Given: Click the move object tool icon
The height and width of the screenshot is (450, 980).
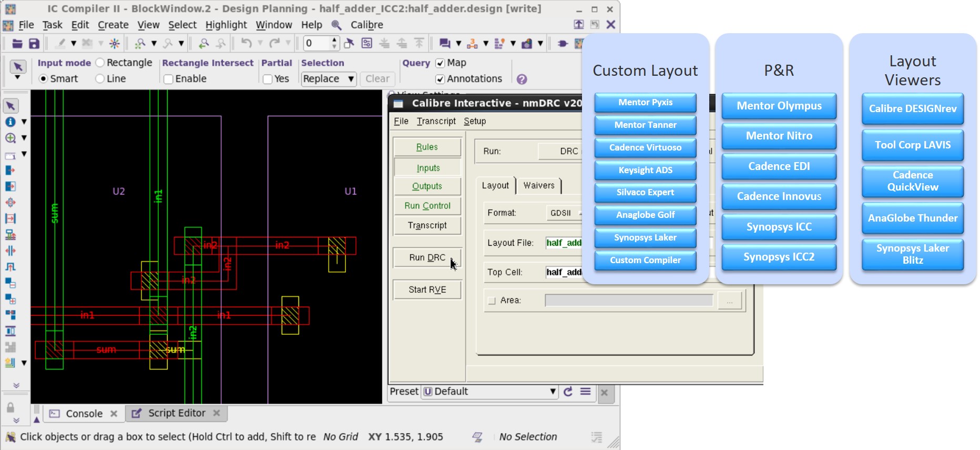Looking at the screenshot, I should click(x=10, y=170).
